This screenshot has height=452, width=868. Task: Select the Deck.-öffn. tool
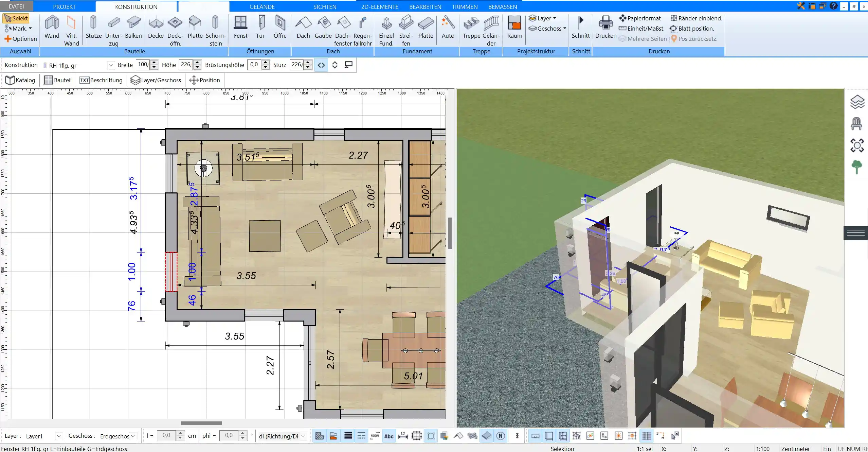175,31
